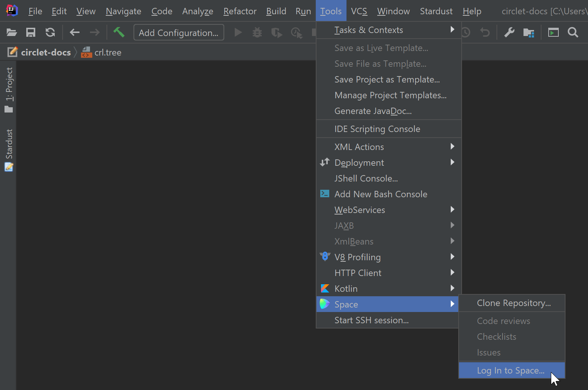Open local history clock icon

(466, 33)
